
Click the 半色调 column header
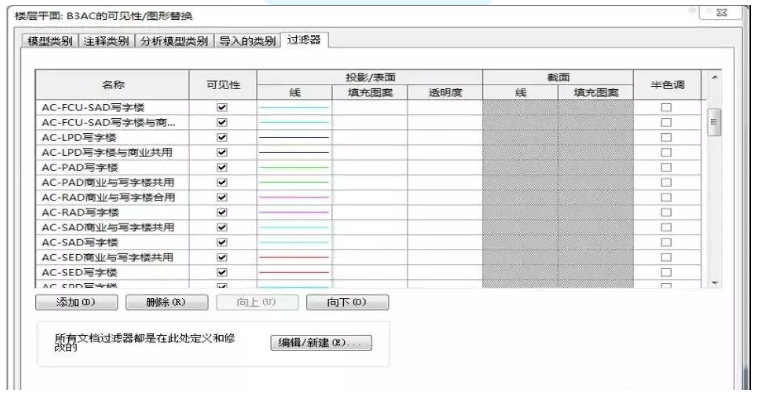click(667, 85)
